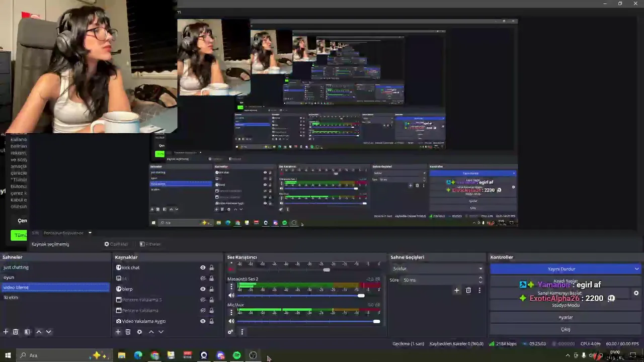Add a new scene with the plus icon

[x=6, y=332]
